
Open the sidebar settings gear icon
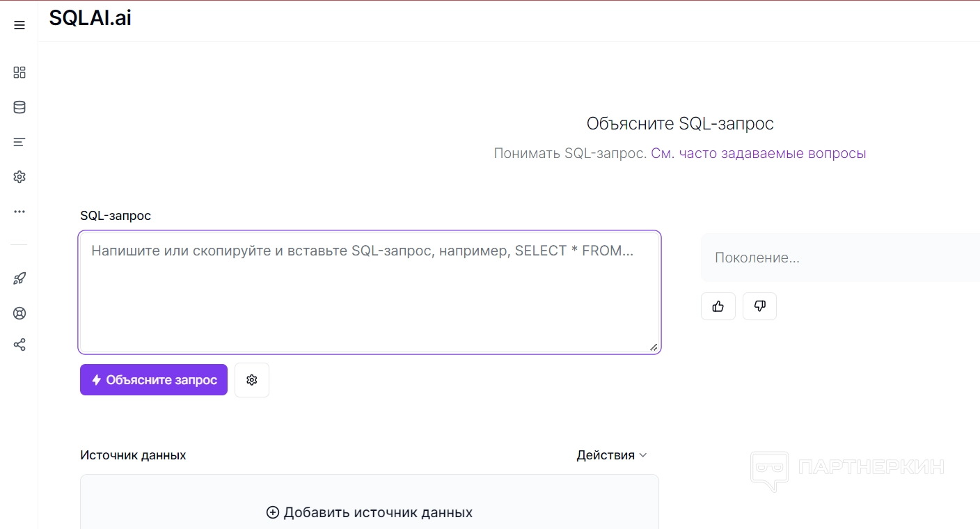[19, 177]
